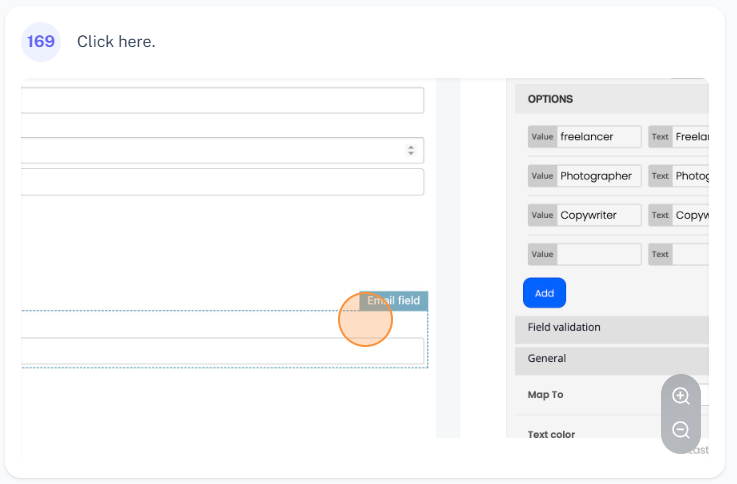Select the Email field label tag
737x484 pixels.
[x=394, y=300]
